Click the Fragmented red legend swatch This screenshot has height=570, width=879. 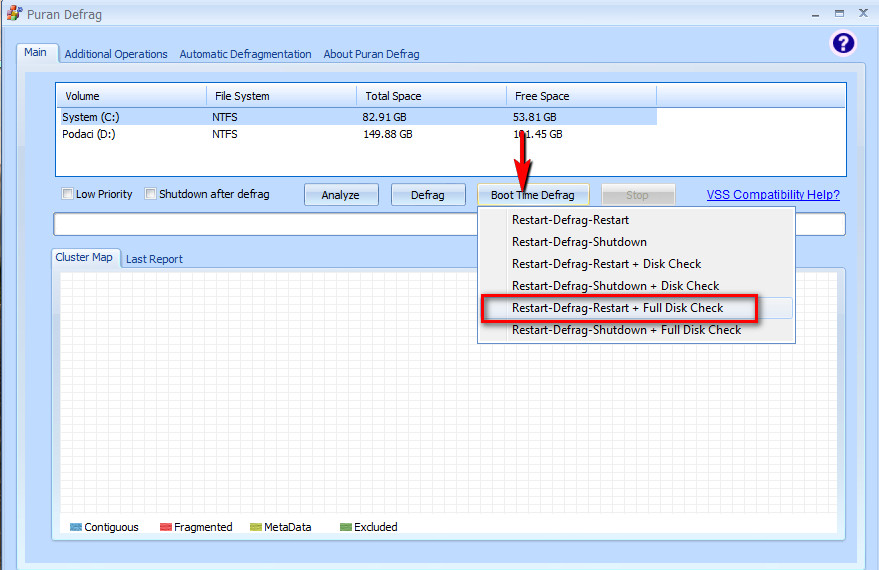pyautogui.click(x=166, y=527)
